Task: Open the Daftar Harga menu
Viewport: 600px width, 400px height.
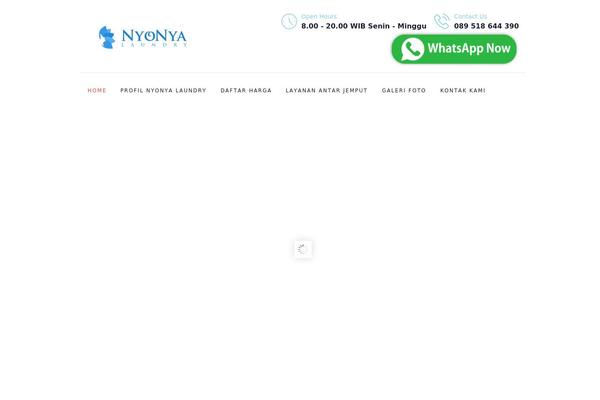Action: click(x=246, y=91)
